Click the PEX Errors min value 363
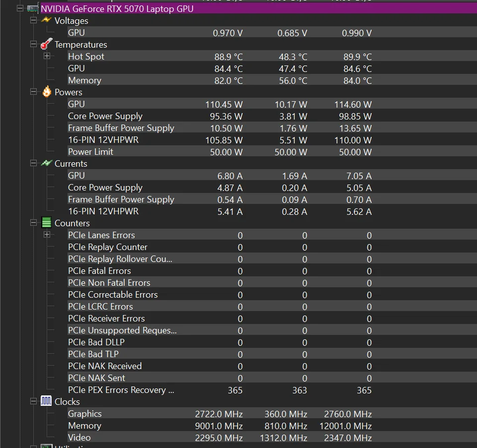The image size is (477, 448). 300,390
